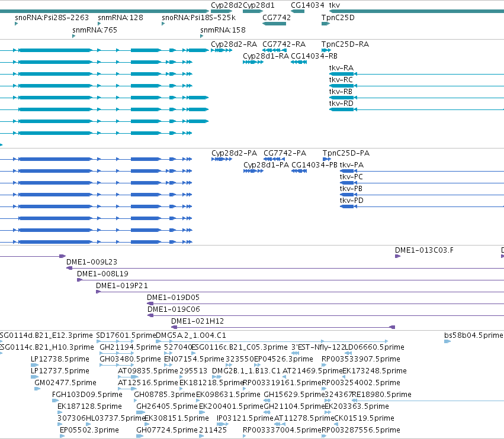This screenshot has width=504, height=439.
Task: Select the TpnC25D-RA transcript
Action: pos(326,50)
